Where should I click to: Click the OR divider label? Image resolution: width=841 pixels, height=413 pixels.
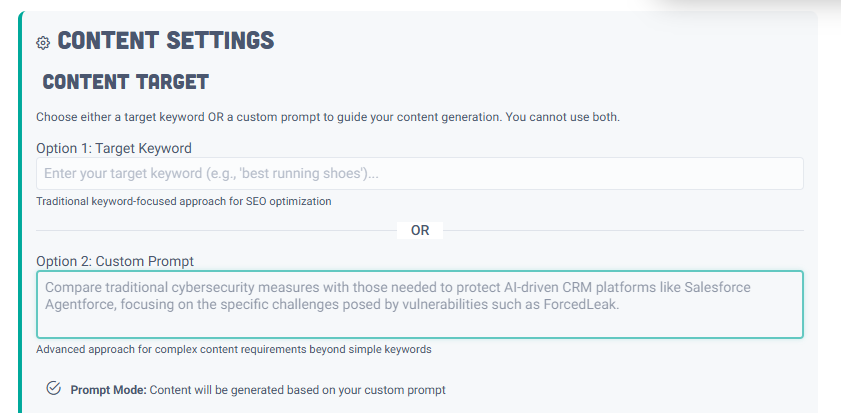click(420, 231)
